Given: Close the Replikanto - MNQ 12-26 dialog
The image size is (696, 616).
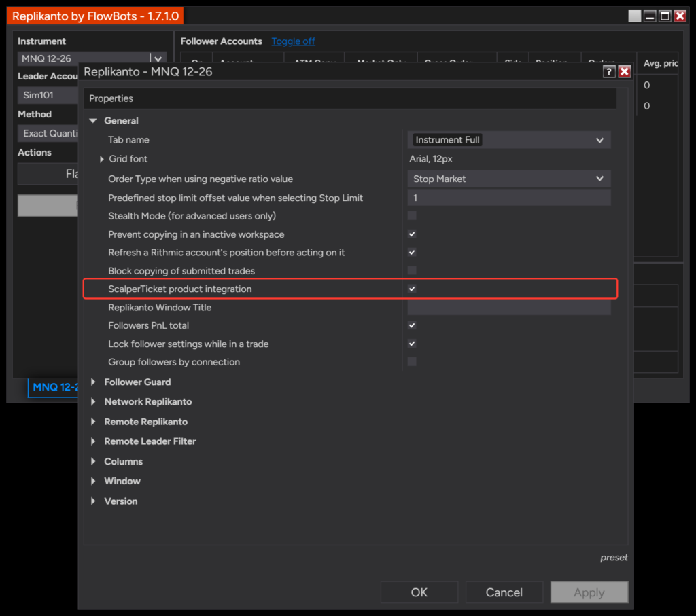Looking at the screenshot, I should click(625, 71).
